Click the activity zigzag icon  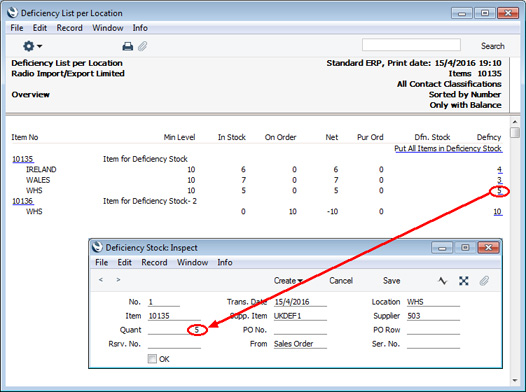click(x=443, y=281)
